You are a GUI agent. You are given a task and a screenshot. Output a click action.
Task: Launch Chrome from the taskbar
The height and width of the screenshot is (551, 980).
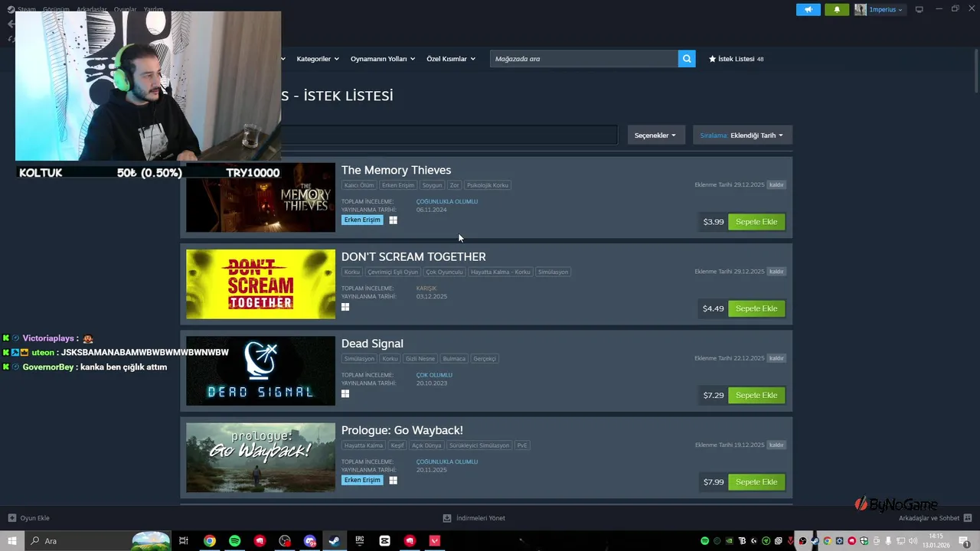[x=209, y=541]
